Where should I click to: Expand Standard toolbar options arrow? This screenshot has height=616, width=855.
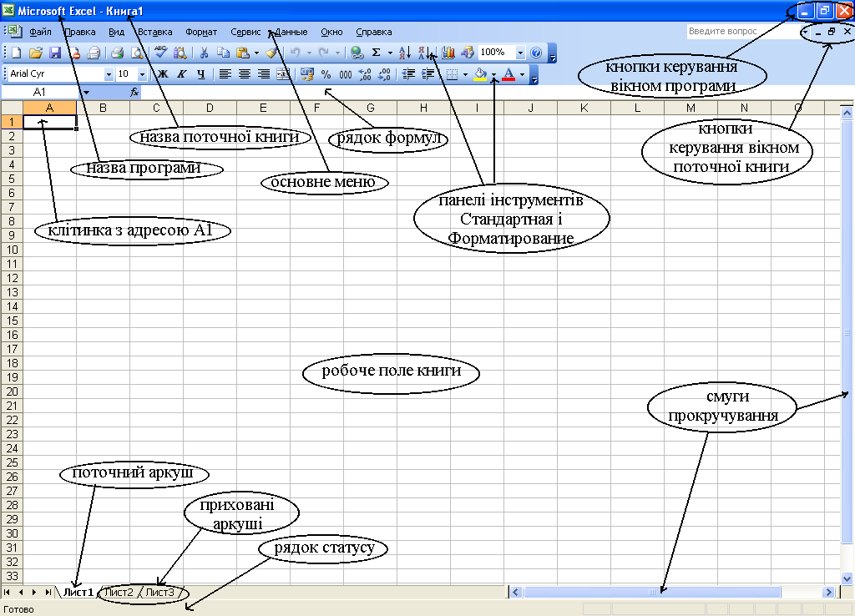click(x=553, y=58)
